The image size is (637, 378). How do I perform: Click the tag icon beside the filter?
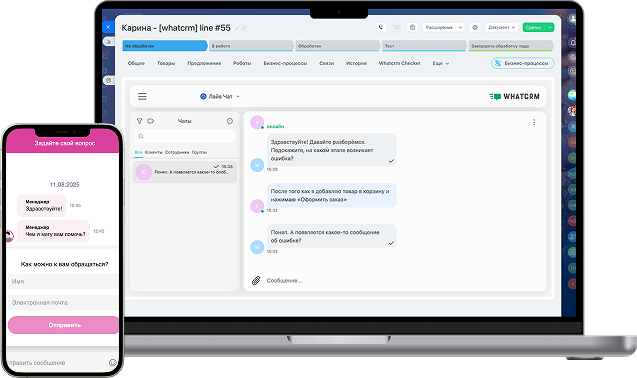(151, 121)
